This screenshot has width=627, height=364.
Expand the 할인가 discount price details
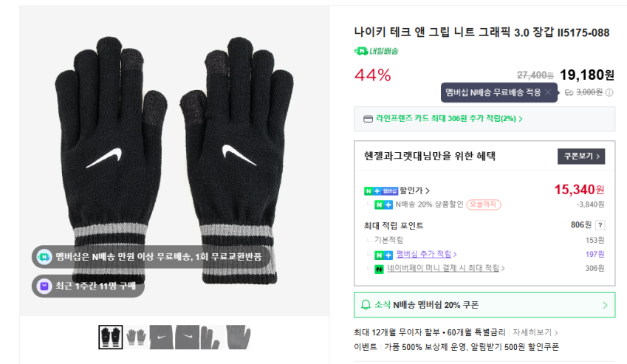tap(415, 190)
